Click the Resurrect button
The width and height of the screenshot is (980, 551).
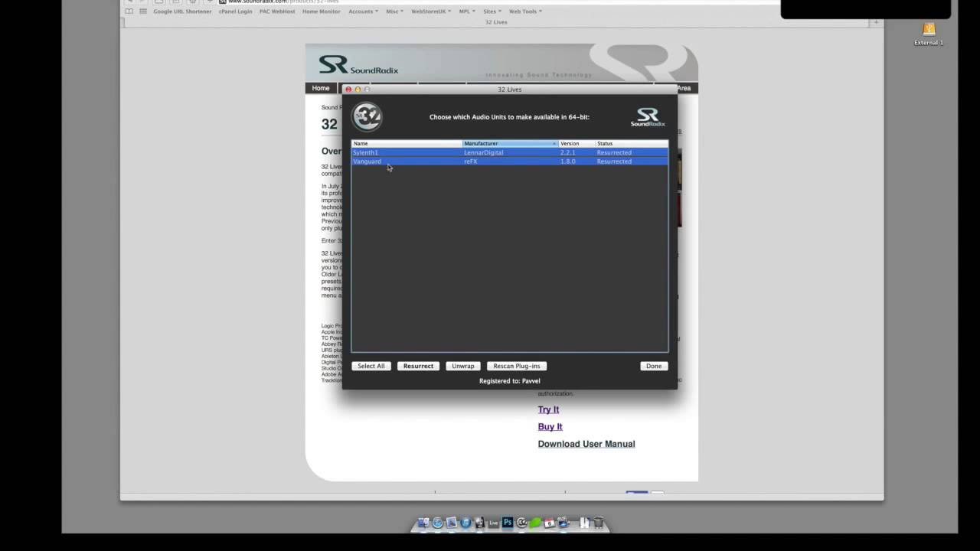[x=418, y=366]
